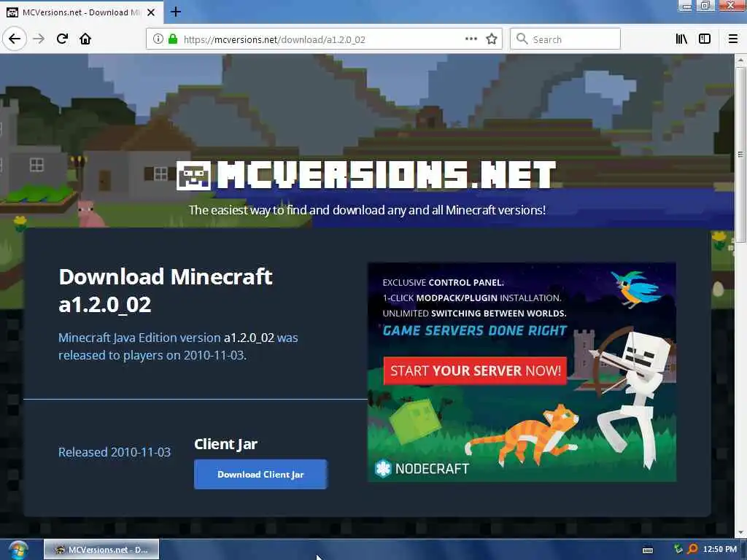Screen dimensions: 747x560
Task: Click the 'Released 2010-11-03' text
Action: tap(115, 452)
